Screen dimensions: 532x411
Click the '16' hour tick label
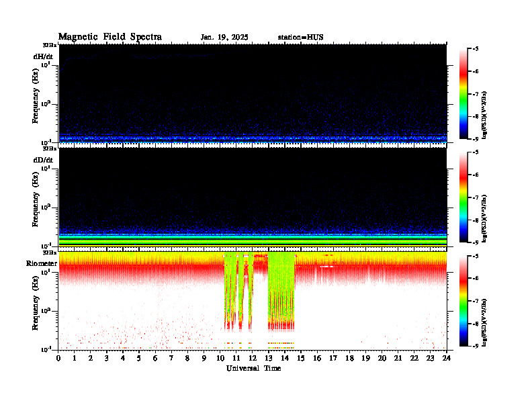pos(317,358)
